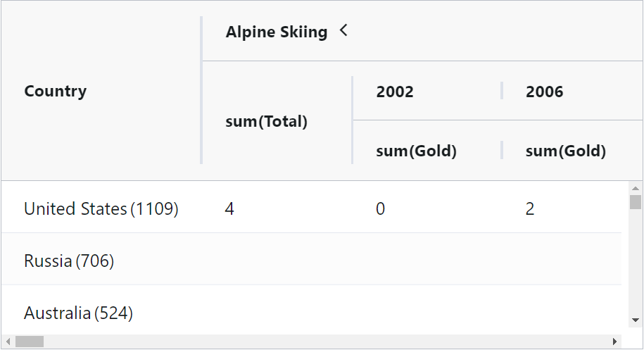The height and width of the screenshot is (350, 644).
Task: Click the Country column header
Action: tap(56, 92)
